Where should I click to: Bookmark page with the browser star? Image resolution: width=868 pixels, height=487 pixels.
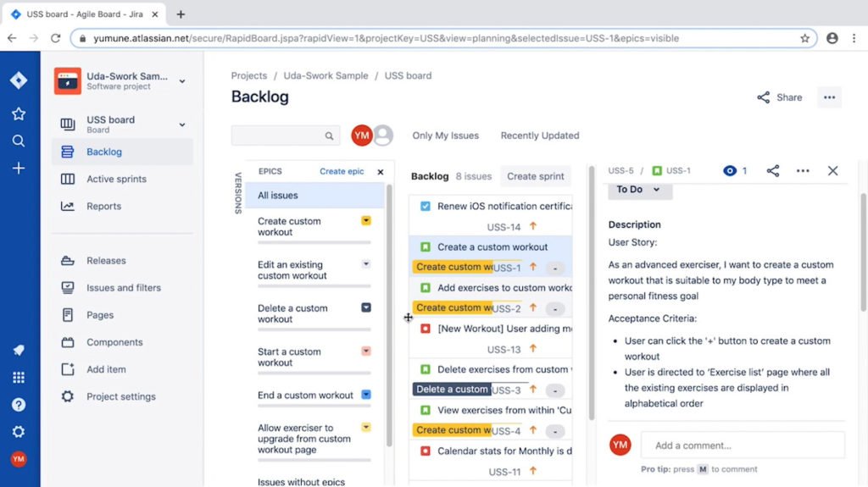[805, 38]
